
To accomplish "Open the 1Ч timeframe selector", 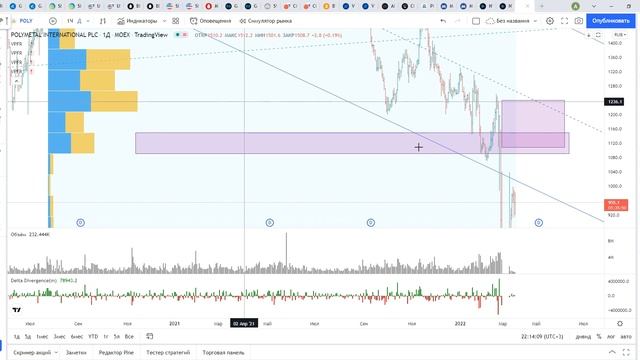I will (x=70, y=21).
